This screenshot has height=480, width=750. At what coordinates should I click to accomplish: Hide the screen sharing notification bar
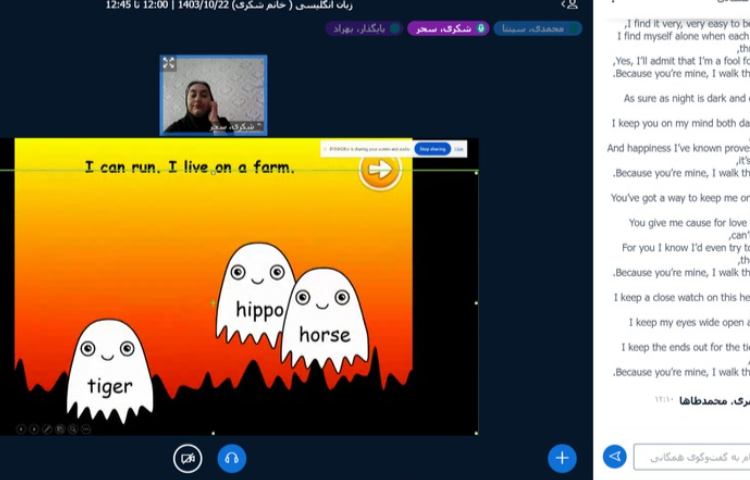[459, 149]
